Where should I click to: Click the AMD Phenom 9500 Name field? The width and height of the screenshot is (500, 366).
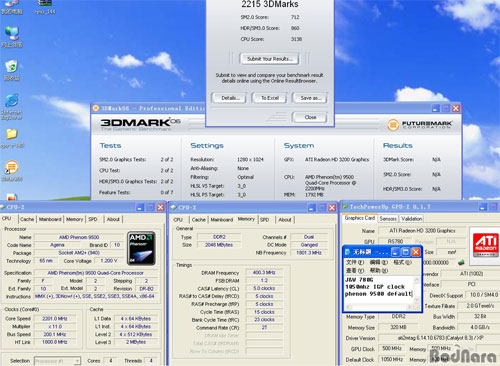click(79, 237)
